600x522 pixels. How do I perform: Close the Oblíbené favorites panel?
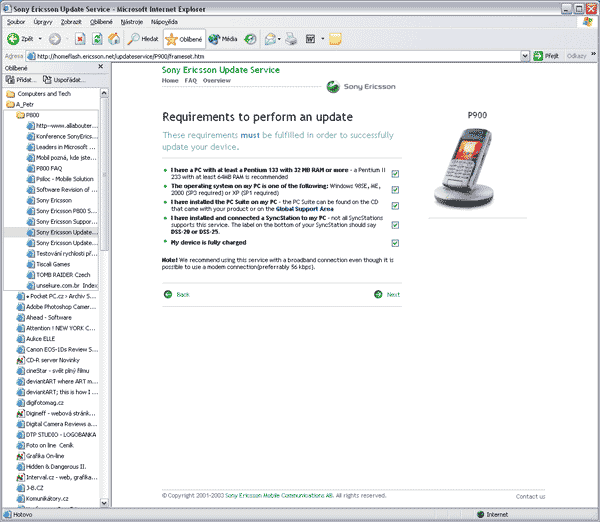pyautogui.click(x=101, y=67)
